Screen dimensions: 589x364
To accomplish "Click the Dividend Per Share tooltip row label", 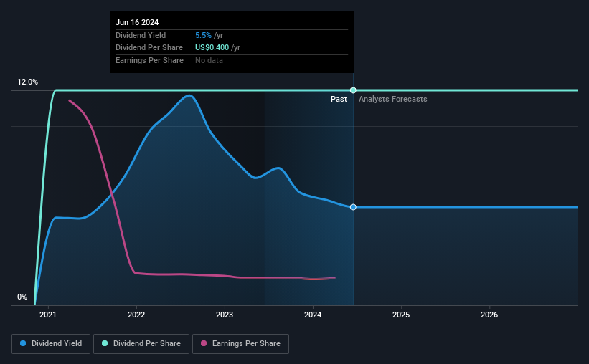I will point(149,48).
